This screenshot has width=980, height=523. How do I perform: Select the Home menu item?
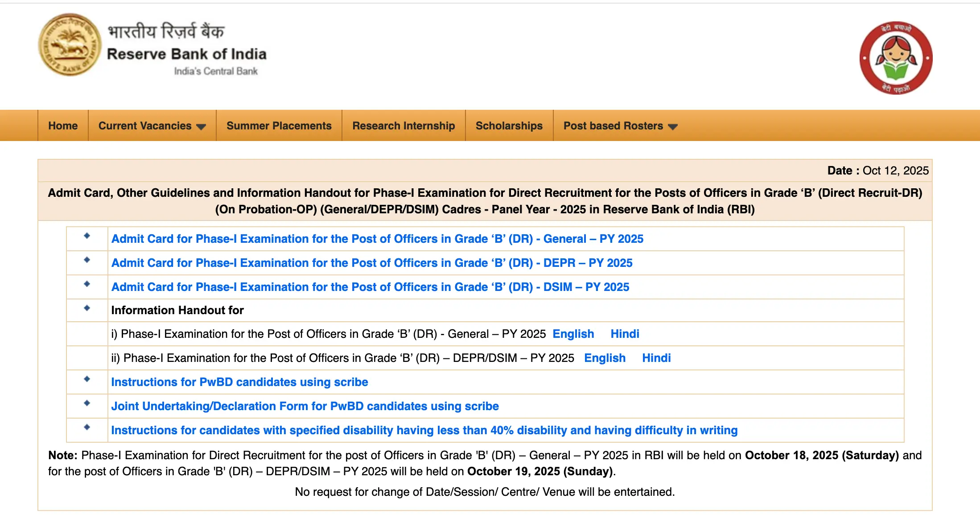62,125
